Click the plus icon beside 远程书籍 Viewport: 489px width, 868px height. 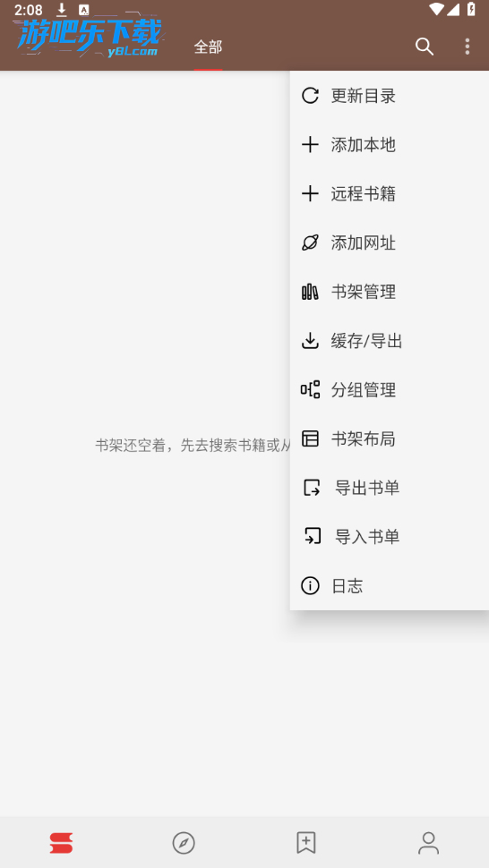310,194
